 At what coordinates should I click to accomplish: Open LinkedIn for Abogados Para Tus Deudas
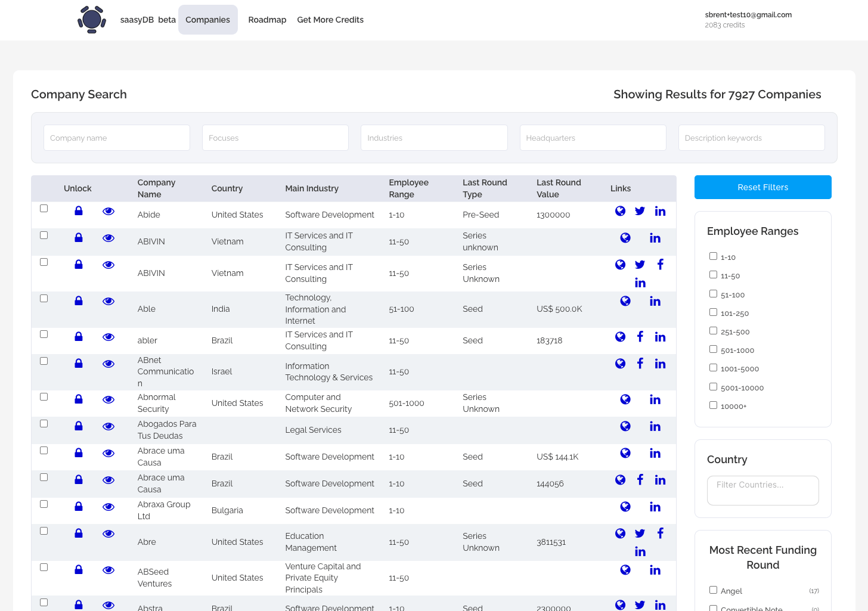[x=655, y=426]
